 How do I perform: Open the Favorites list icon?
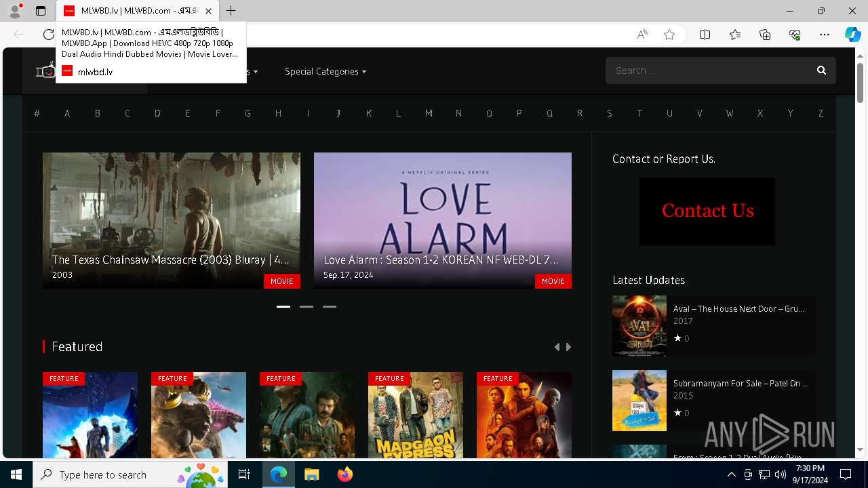(x=735, y=35)
